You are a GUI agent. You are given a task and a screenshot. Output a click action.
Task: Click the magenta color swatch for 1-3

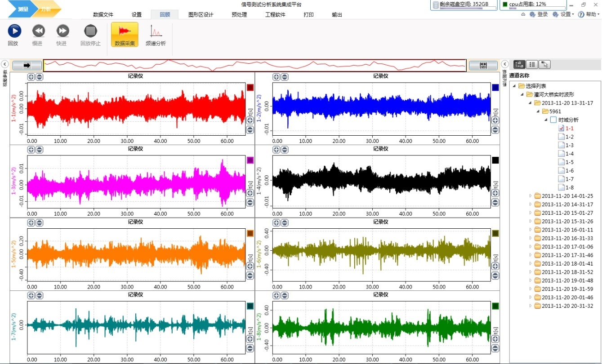pyautogui.click(x=250, y=160)
